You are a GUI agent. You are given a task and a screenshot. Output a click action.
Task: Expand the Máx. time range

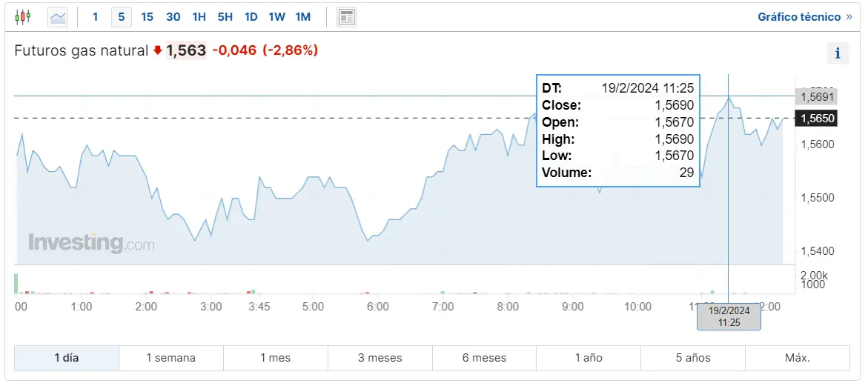point(798,358)
